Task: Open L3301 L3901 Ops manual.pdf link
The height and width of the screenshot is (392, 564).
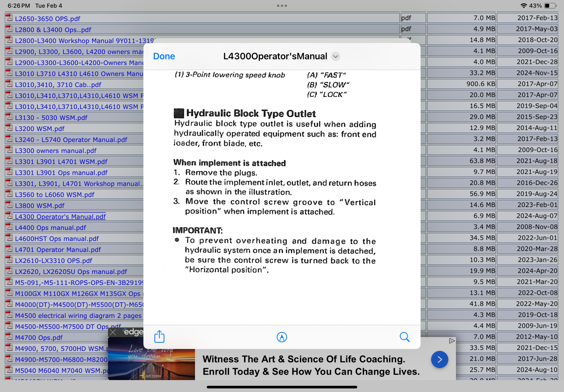Action: click(x=61, y=173)
